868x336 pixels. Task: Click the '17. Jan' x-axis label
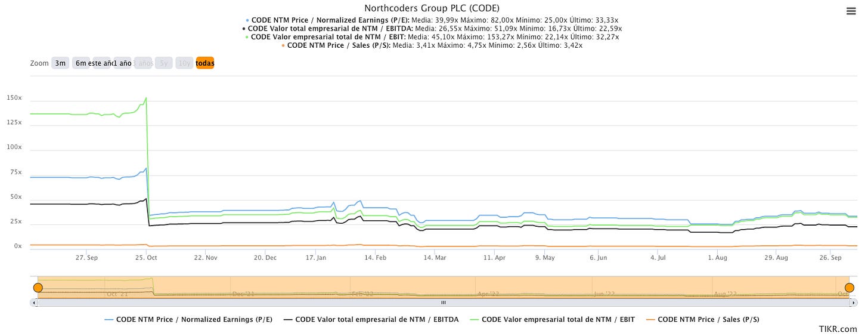[x=317, y=258]
